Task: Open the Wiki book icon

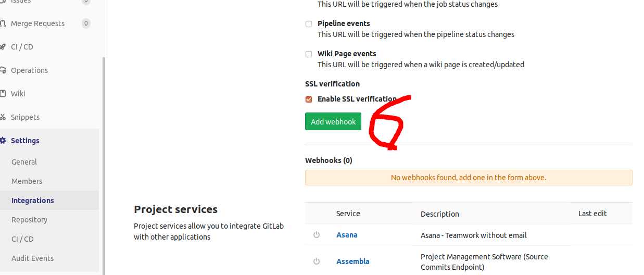Action: (x=3, y=94)
